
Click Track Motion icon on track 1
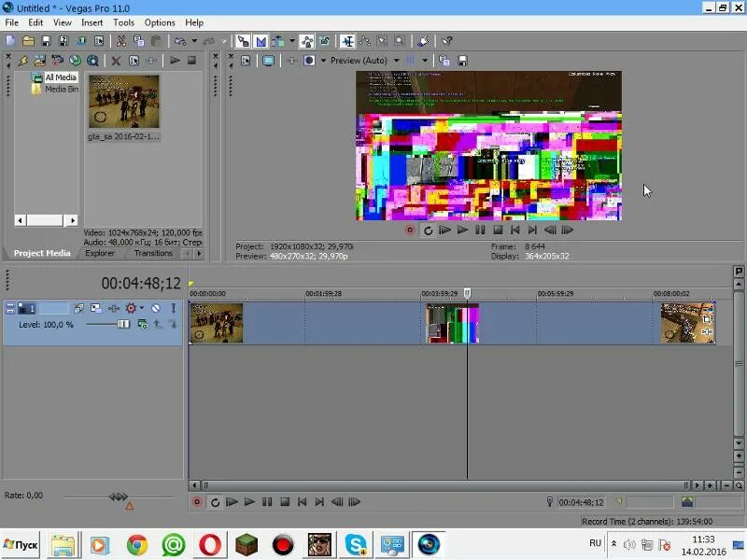click(x=96, y=309)
